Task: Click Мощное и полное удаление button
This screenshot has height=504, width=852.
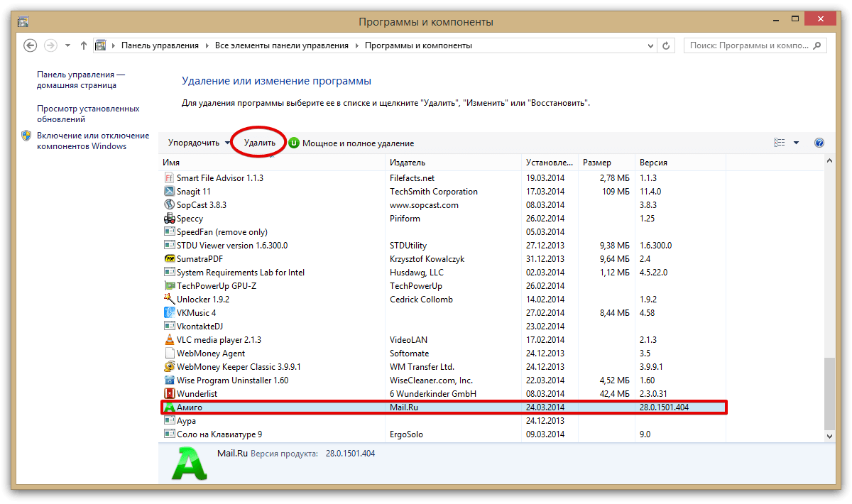Action: 351,143
